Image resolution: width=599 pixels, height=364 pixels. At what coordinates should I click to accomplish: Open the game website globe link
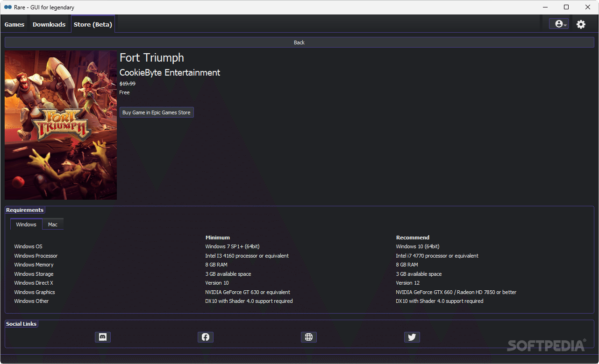pos(309,337)
